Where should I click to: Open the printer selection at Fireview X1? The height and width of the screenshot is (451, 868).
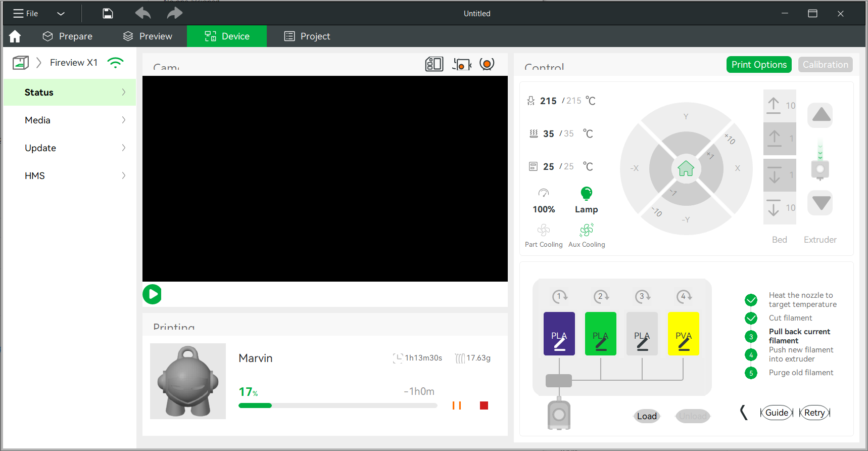pos(73,63)
